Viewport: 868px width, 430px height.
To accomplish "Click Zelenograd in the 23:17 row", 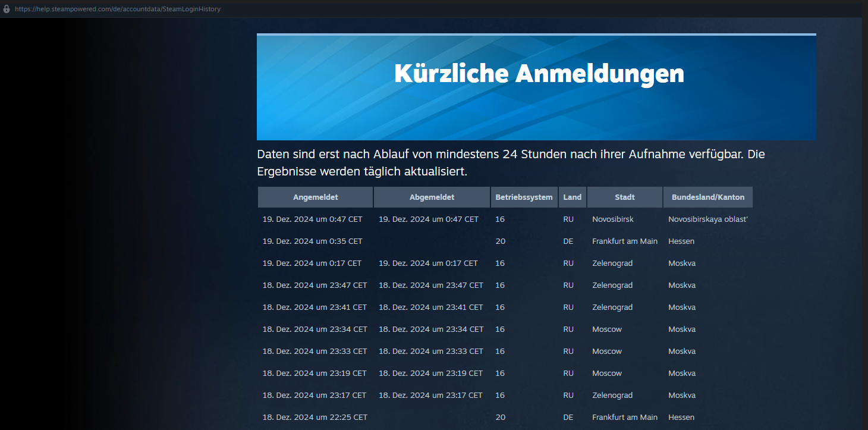I will tap(612, 396).
